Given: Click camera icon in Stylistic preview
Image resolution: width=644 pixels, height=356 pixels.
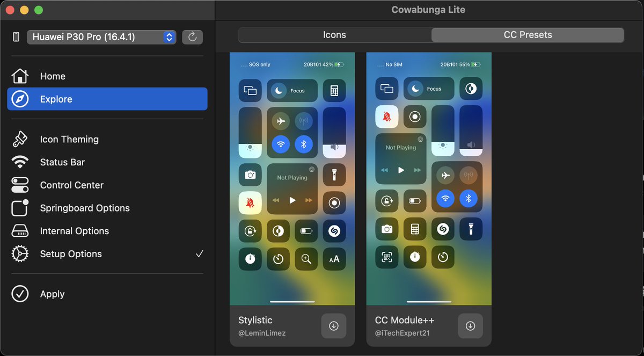Looking at the screenshot, I should click(x=250, y=175).
